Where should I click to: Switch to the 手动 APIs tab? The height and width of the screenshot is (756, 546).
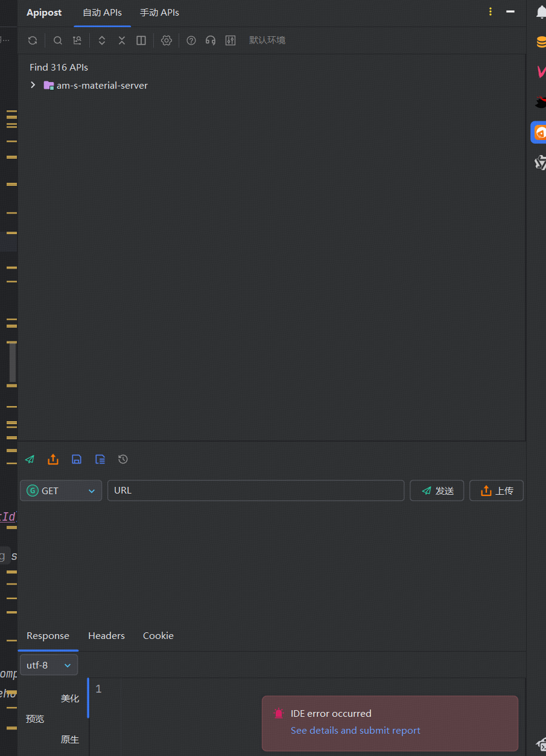click(159, 13)
